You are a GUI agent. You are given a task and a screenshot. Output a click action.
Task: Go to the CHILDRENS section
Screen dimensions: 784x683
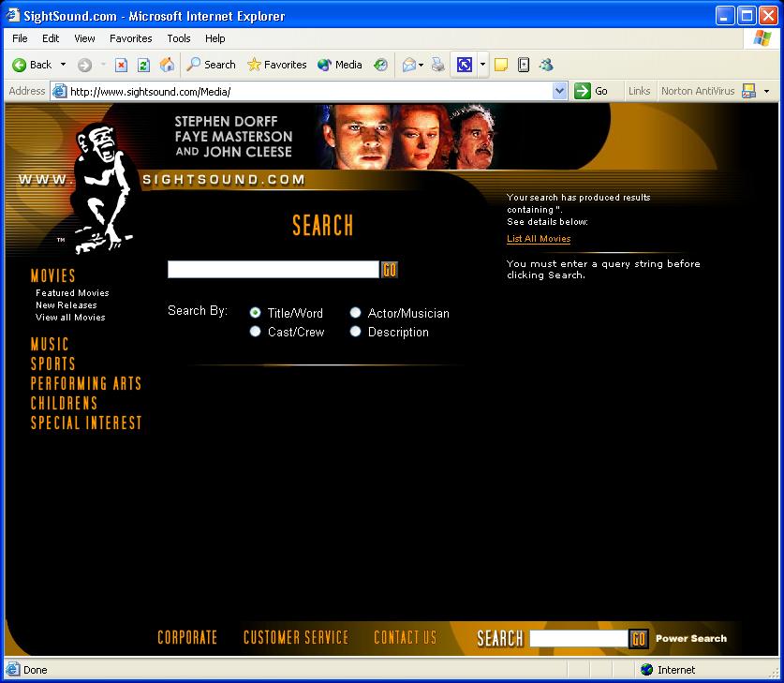[x=64, y=403]
